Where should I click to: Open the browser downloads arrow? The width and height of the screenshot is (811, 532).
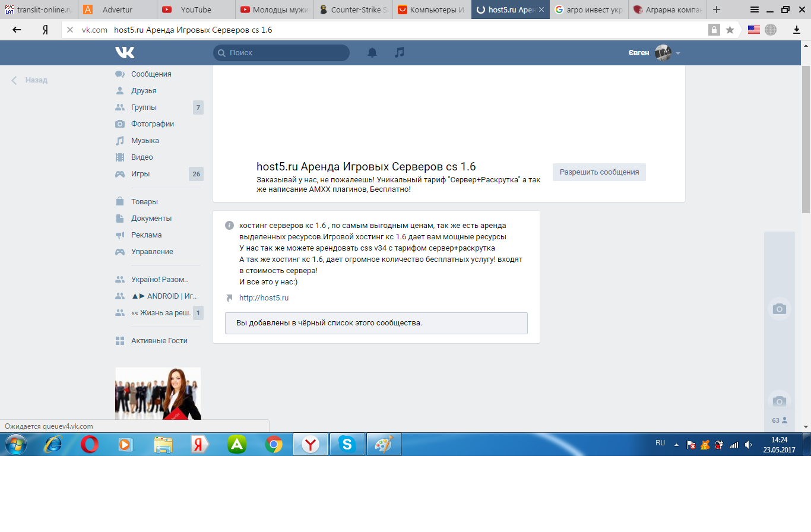(x=797, y=30)
